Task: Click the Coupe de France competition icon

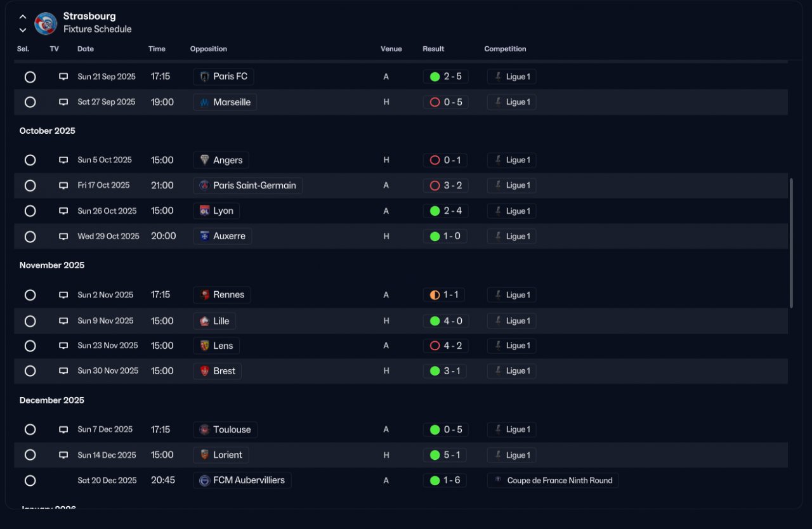Action: pyautogui.click(x=499, y=480)
